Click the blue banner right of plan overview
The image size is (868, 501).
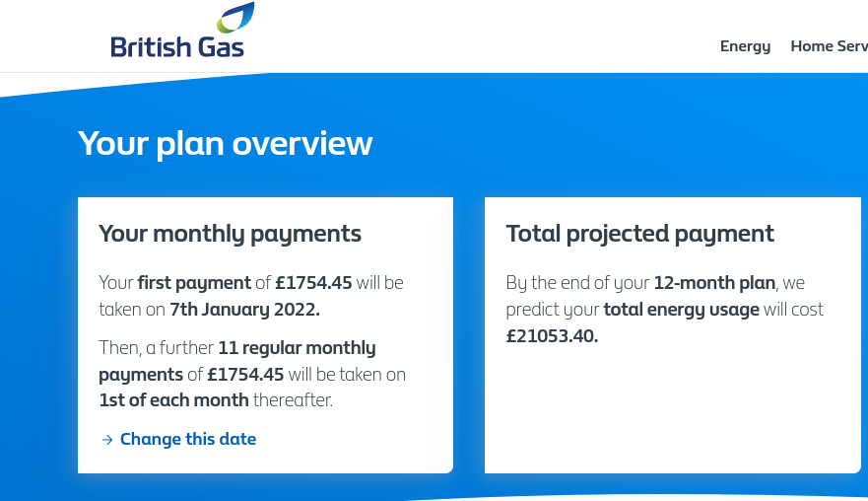tap(609, 144)
